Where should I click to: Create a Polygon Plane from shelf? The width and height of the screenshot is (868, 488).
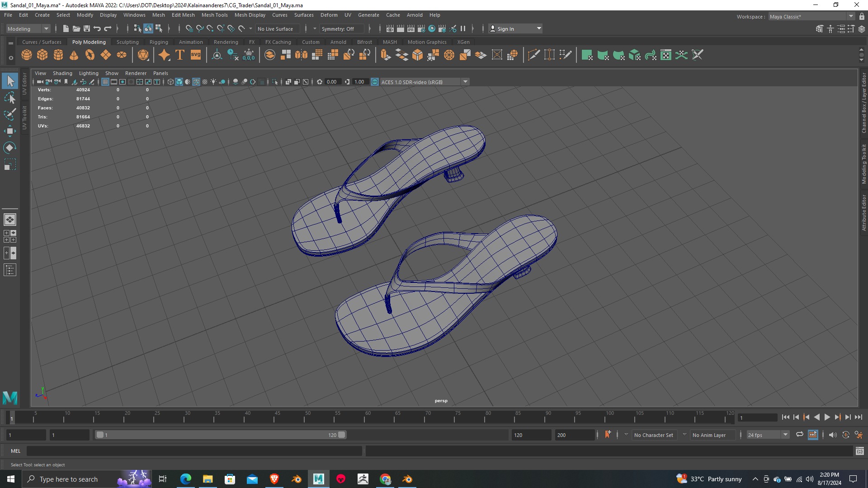[x=106, y=55]
